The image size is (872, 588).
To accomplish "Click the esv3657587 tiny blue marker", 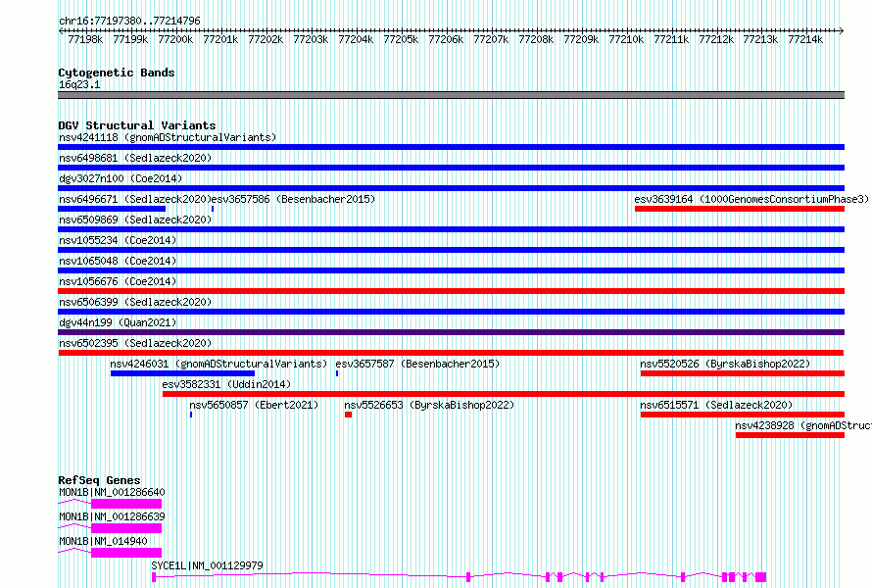I will (337, 373).
